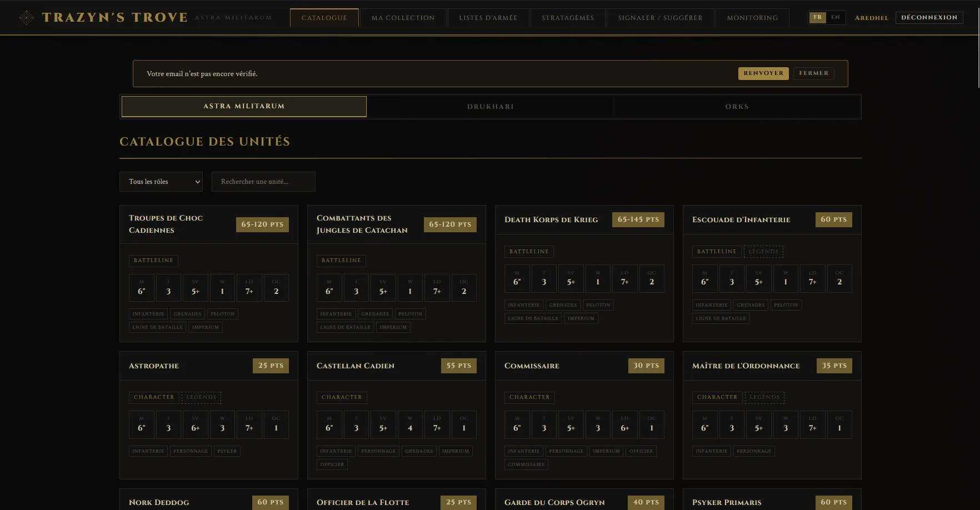
Task: Click the 60 PTS badge on Escouade d'Infanterie
Action: point(834,219)
